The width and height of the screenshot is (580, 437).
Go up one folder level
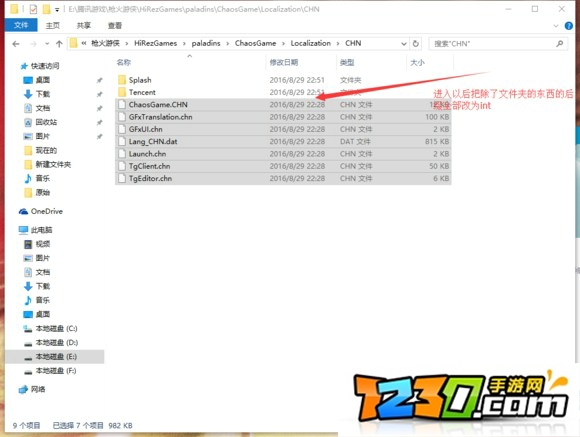pos(59,44)
